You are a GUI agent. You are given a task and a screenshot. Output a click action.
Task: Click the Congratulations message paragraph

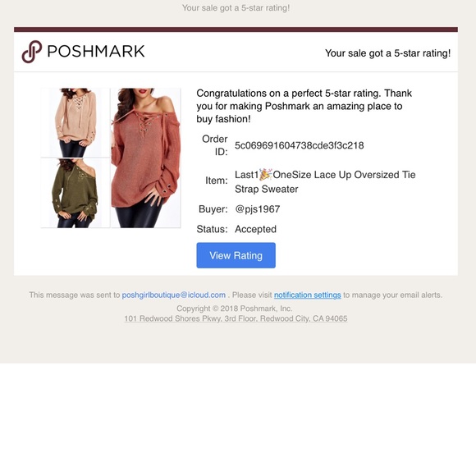(x=304, y=106)
